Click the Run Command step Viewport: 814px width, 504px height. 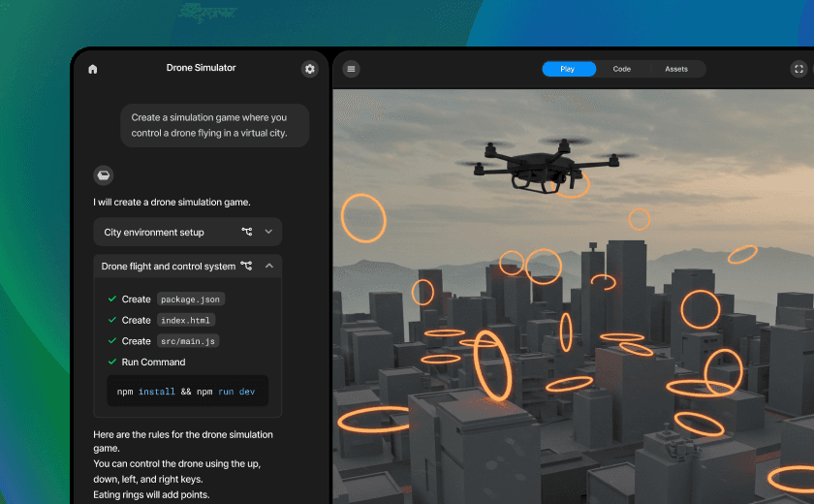[153, 362]
